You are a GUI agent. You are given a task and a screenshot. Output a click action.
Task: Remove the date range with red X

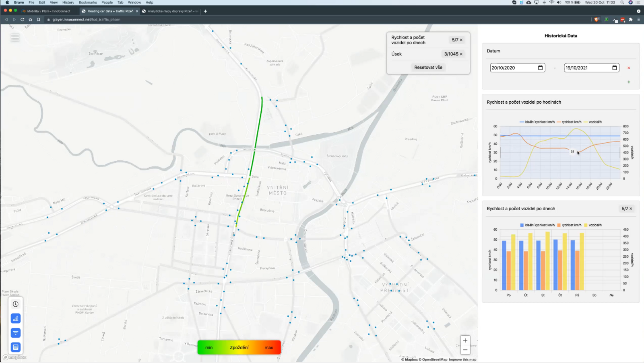(x=629, y=68)
